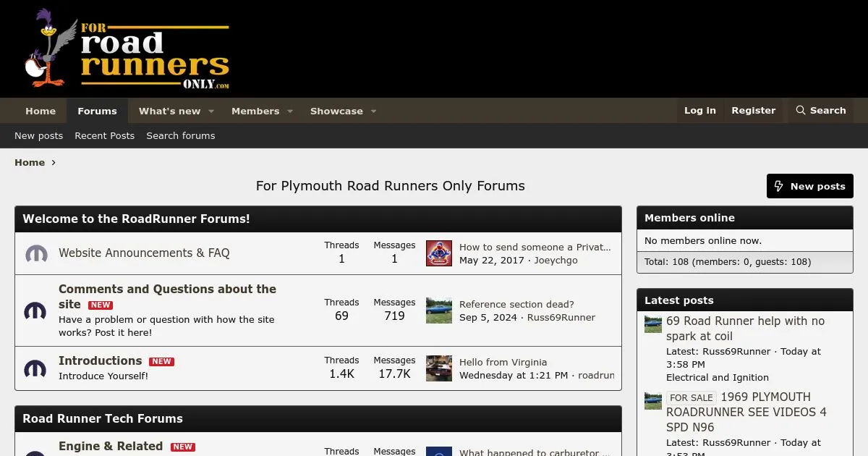Screen dimensions: 868x456
Task: Go to the Home nav tab
Action: click(41, 111)
